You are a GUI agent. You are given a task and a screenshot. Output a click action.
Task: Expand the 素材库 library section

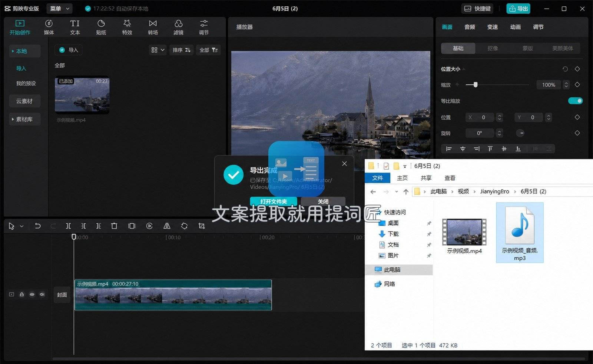(x=24, y=119)
